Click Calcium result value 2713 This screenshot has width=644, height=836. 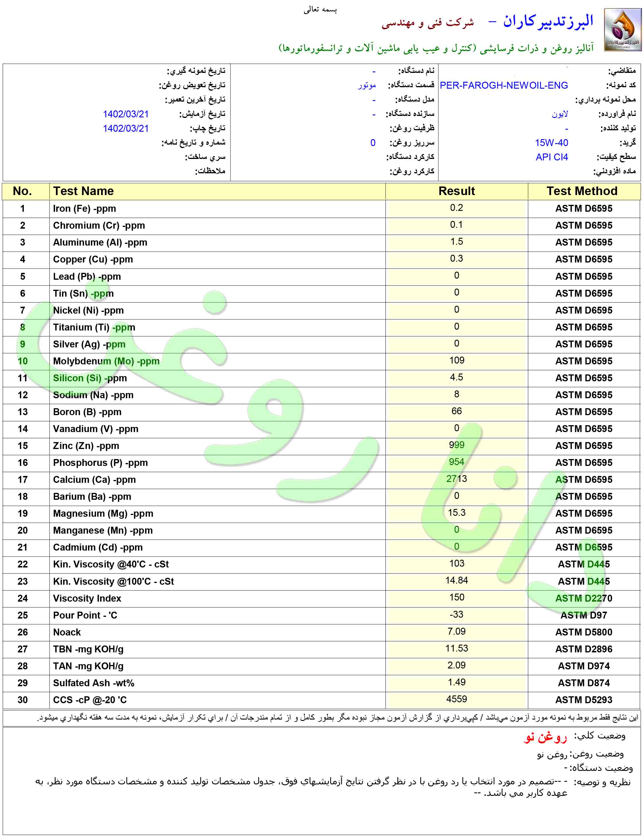pyautogui.click(x=456, y=479)
